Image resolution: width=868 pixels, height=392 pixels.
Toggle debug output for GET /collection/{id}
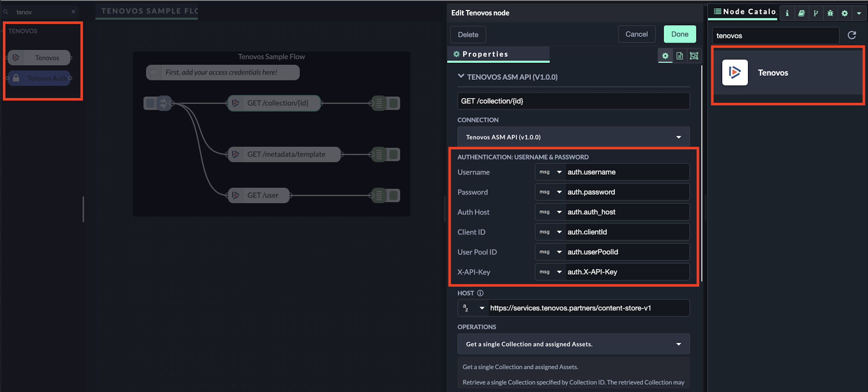click(x=393, y=103)
